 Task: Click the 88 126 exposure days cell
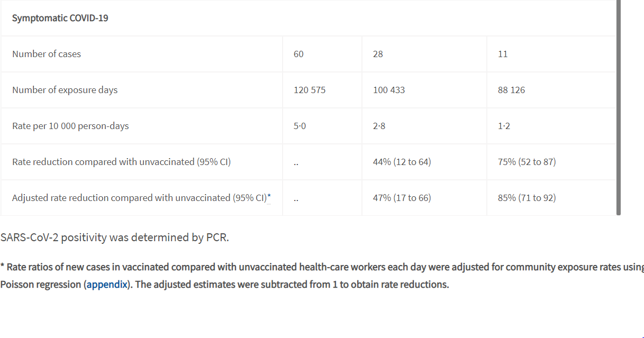coord(551,90)
